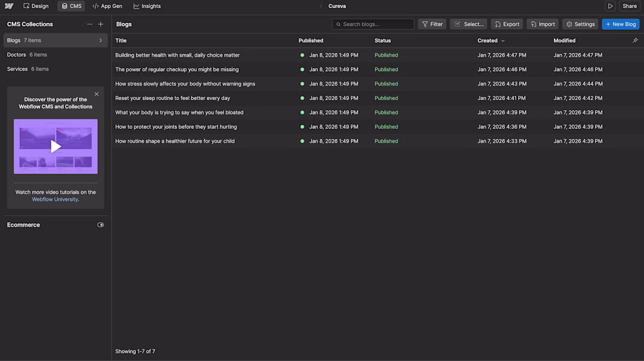The image size is (644, 361).
Task: Open the Webflow University link
Action: click(x=54, y=199)
